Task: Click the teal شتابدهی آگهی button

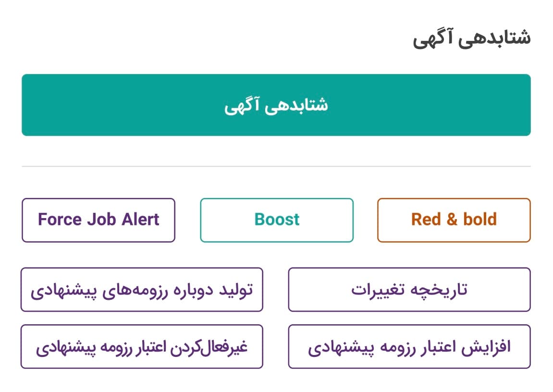Action: tap(276, 105)
